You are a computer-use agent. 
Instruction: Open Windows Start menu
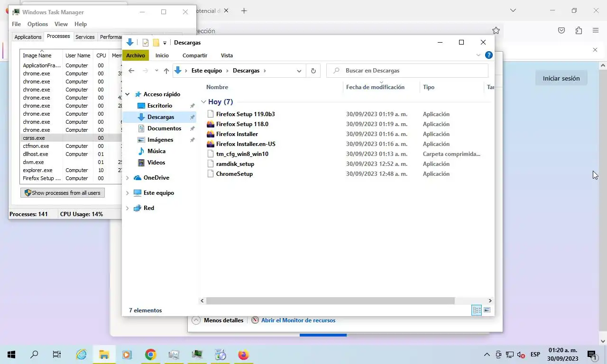coord(11,355)
